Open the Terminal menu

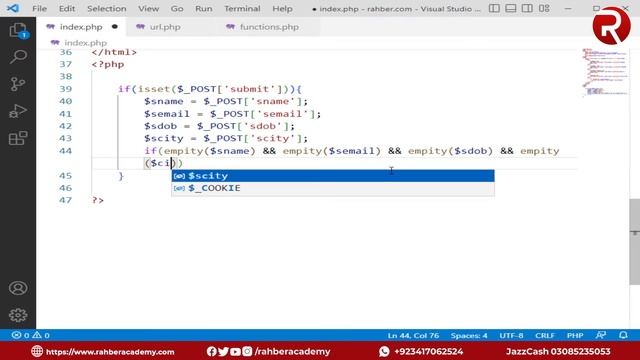[242, 9]
